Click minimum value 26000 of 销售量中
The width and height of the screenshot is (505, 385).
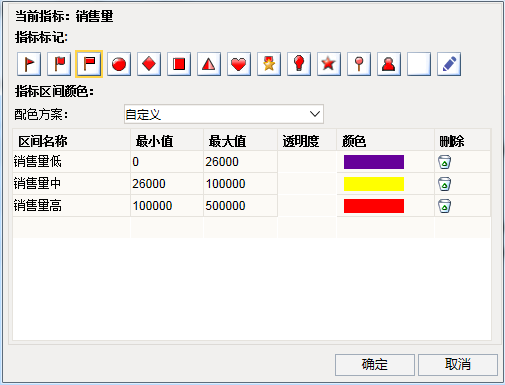[167, 184]
